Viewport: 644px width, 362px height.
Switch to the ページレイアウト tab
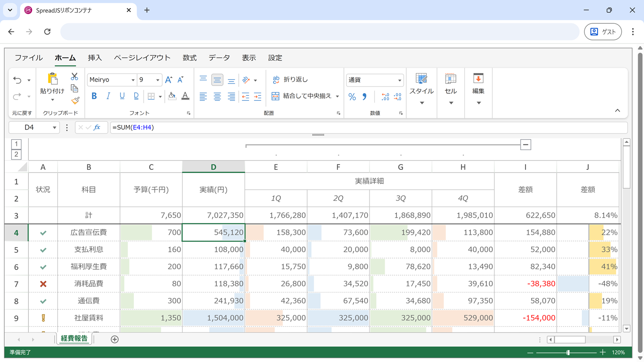click(x=142, y=58)
